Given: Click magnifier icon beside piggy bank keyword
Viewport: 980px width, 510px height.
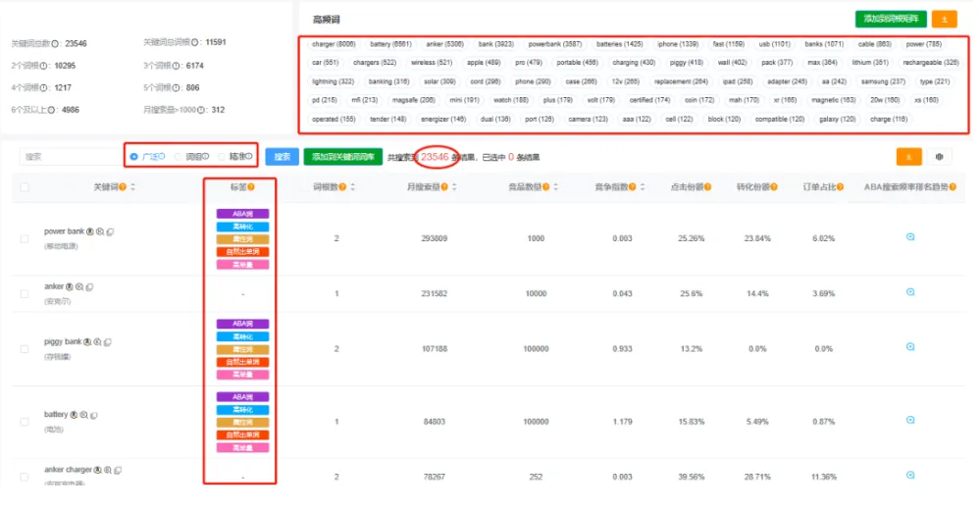Looking at the screenshot, I should pos(97,342).
